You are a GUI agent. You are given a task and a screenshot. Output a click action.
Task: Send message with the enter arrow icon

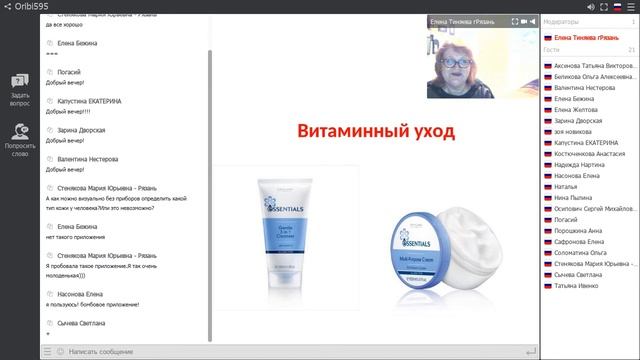pyautogui.click(x=531, y=351)
